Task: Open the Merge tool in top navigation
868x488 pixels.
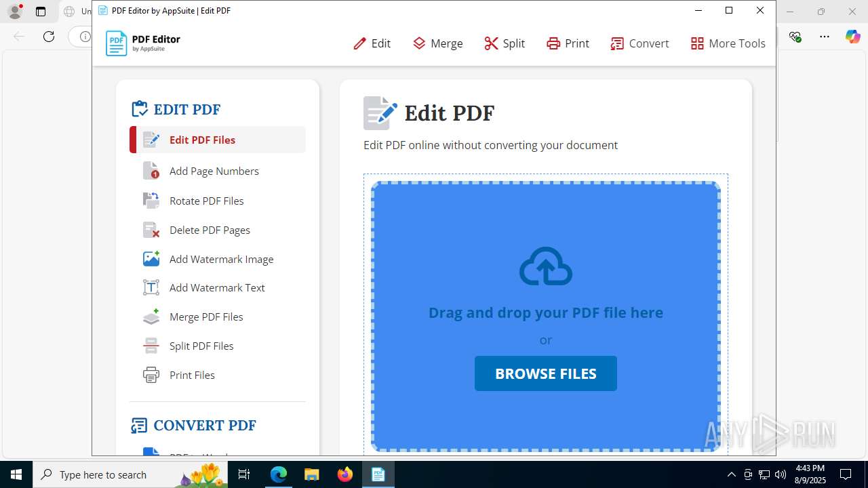Action: [x=437, y=43]
